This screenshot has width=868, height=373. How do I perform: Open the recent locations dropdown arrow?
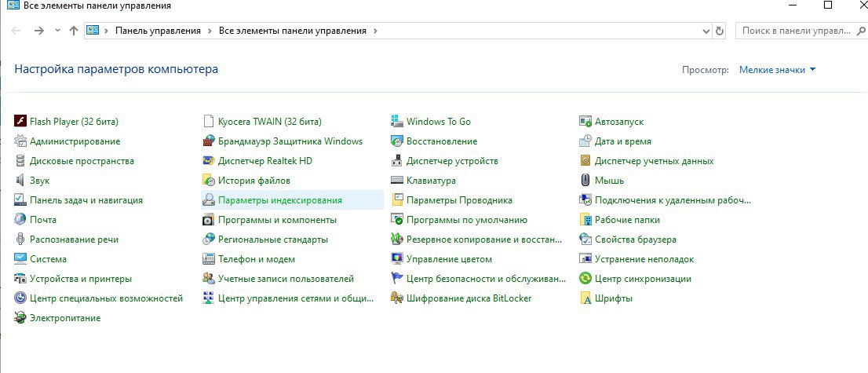pyautogui.click(x=57, y=31)
